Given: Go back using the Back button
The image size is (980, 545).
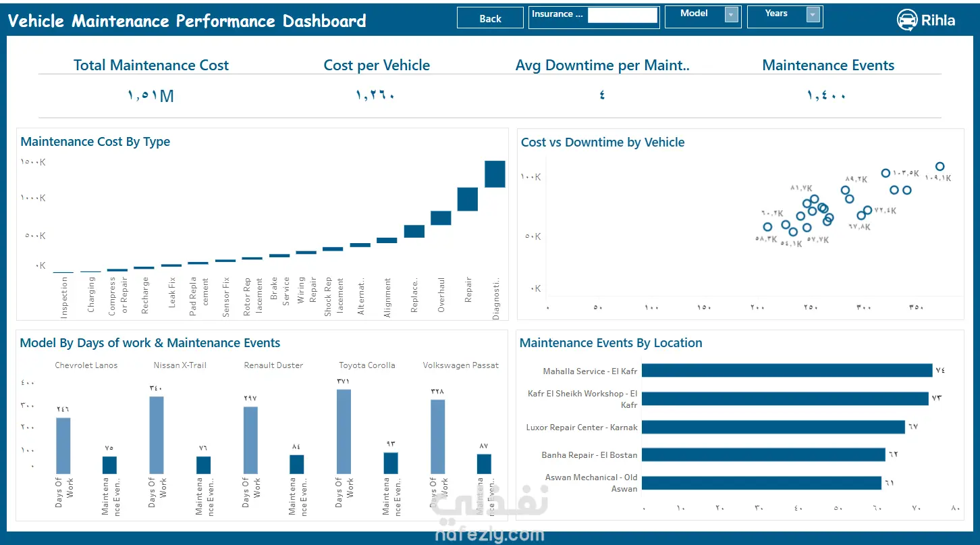Looking at the screenshot, I should pos(490,18).
